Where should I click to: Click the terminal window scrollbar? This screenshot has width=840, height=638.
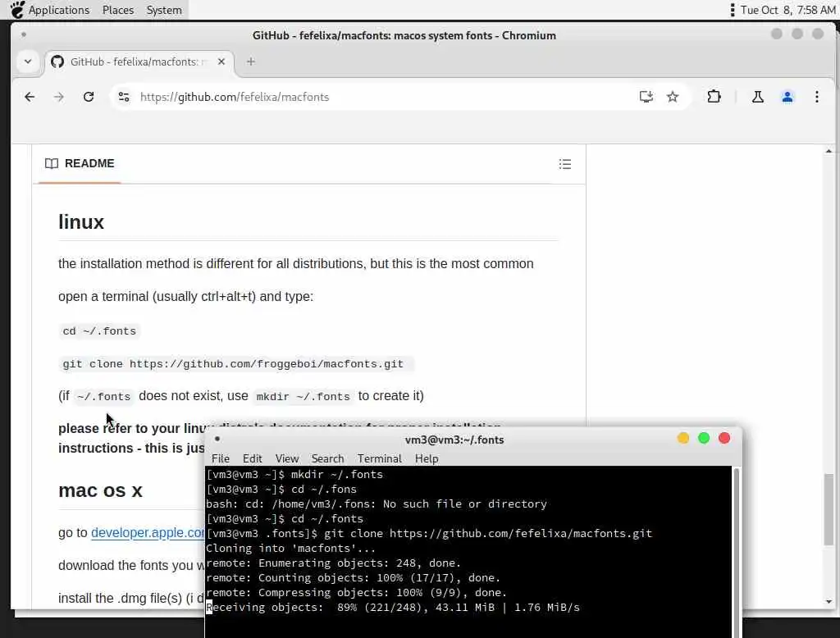(737, 552)
